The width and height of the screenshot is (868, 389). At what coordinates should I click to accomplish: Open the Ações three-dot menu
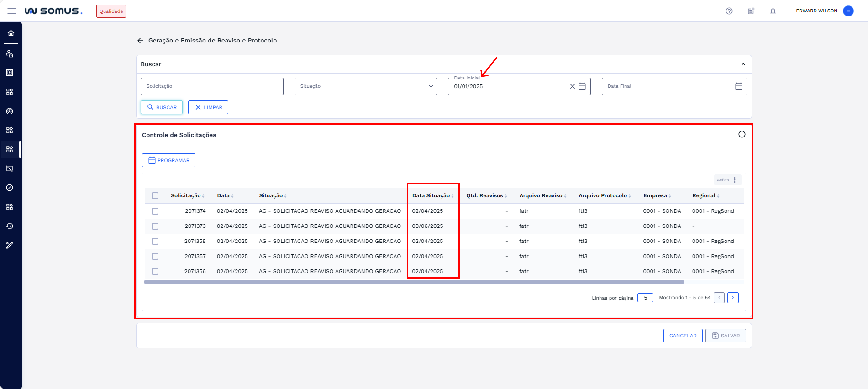(735, 180)
